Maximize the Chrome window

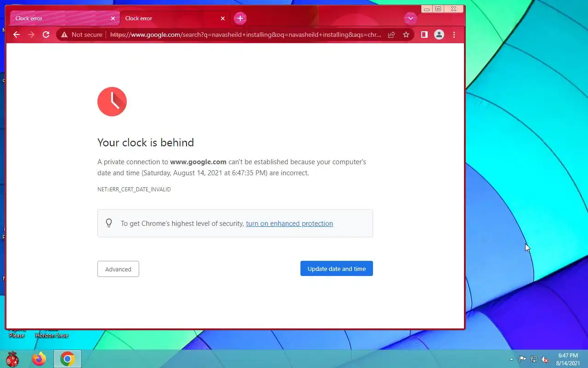click(x=438, y=9)
